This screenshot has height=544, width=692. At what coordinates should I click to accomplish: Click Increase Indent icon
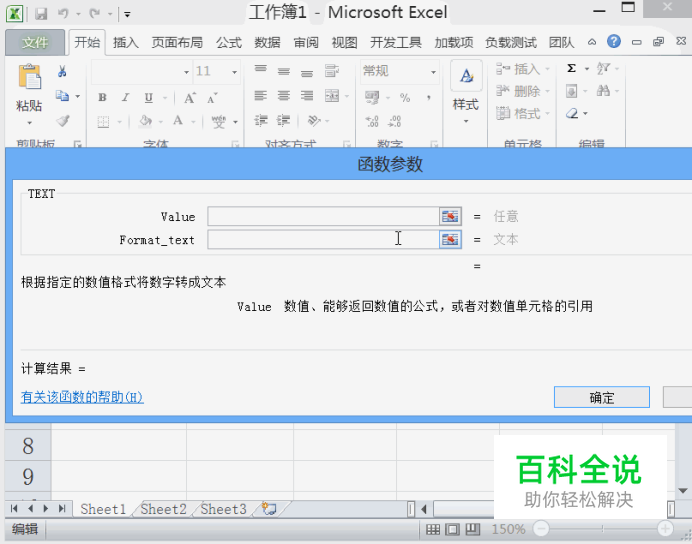click(283, 120)
